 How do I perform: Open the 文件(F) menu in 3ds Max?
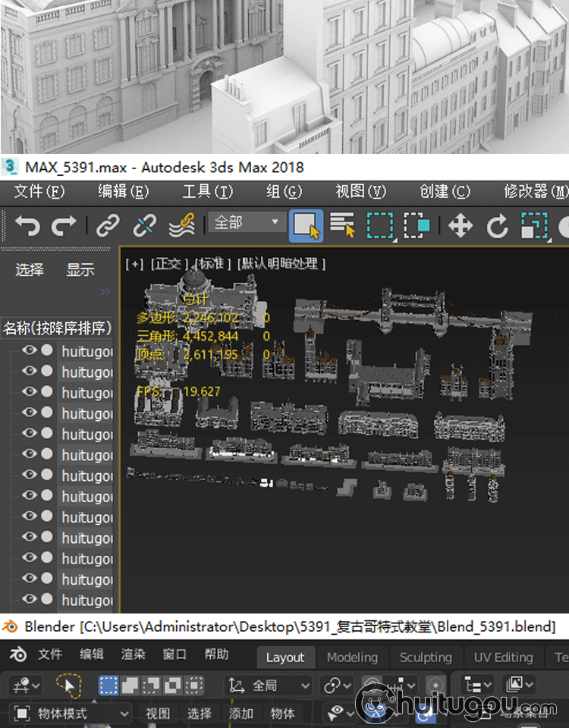click(x=39, y=191)
